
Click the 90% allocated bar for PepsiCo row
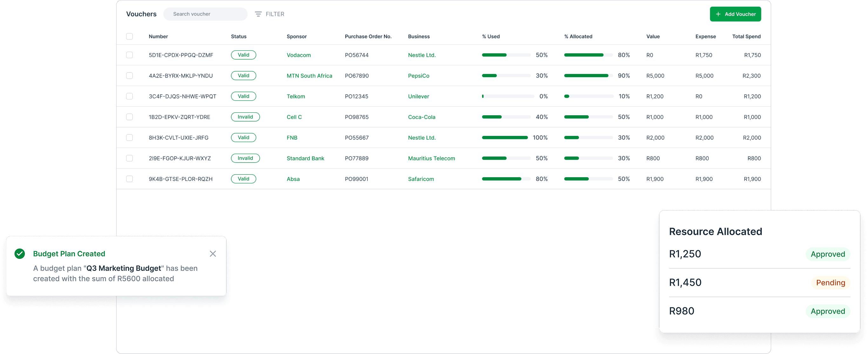(588, 76)
